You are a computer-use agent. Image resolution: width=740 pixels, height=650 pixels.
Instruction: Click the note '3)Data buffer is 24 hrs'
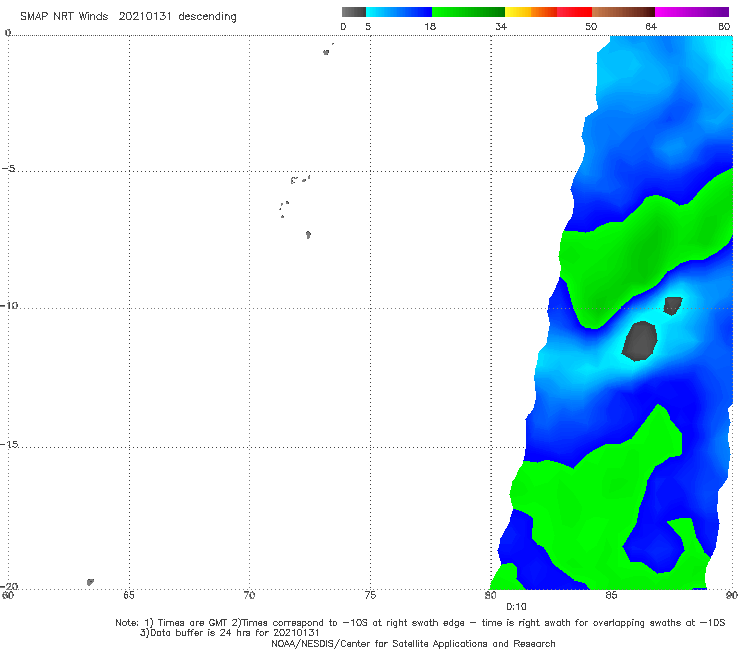(229, 633)
